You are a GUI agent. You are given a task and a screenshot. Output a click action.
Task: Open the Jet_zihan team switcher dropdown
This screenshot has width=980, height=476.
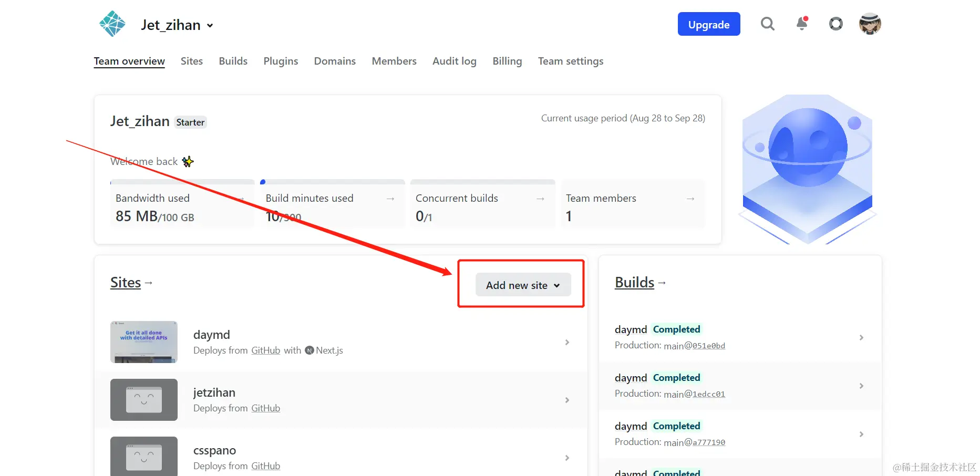[177, 25]
